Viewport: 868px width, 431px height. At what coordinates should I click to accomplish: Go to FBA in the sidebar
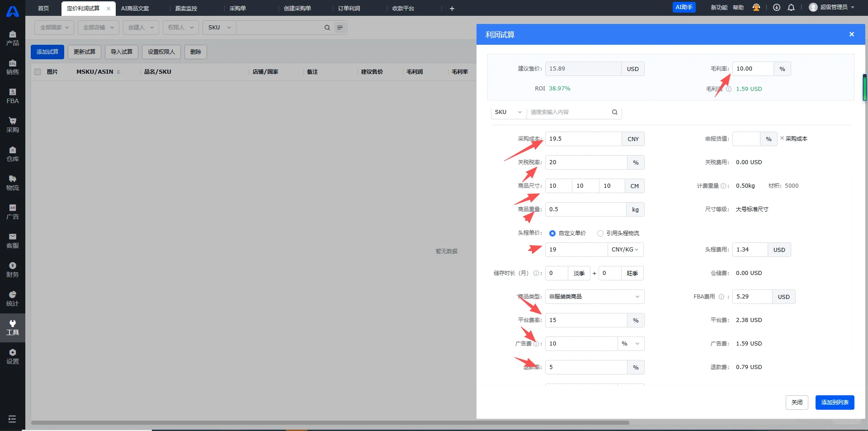[13, 96]
